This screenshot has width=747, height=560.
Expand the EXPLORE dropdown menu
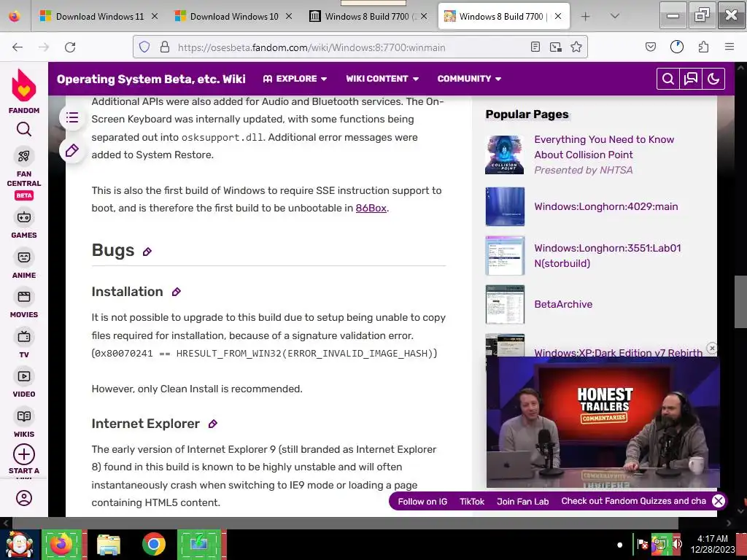(x=295, y=79)
